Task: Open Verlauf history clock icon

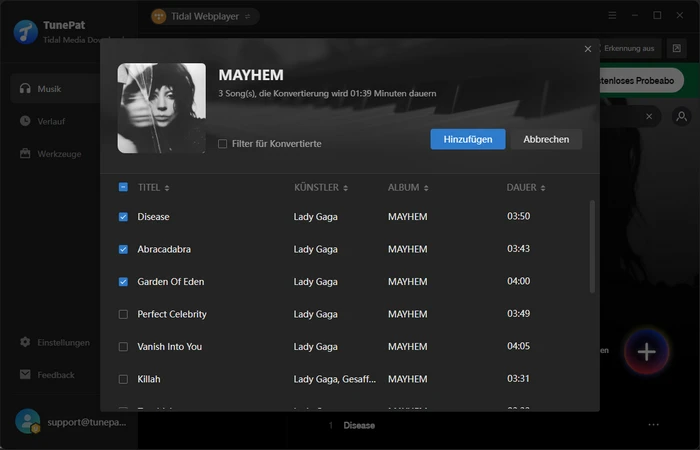Action: tap(25, 121)
